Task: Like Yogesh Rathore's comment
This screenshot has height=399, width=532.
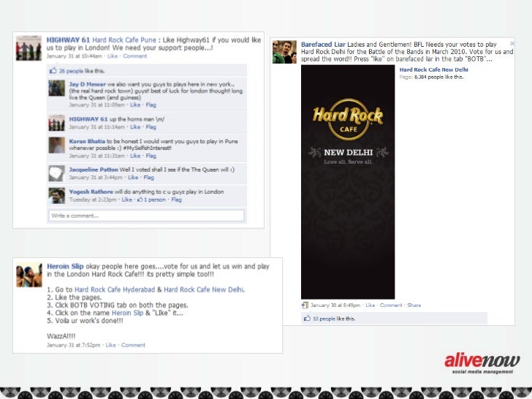Action: coord(127,199)
